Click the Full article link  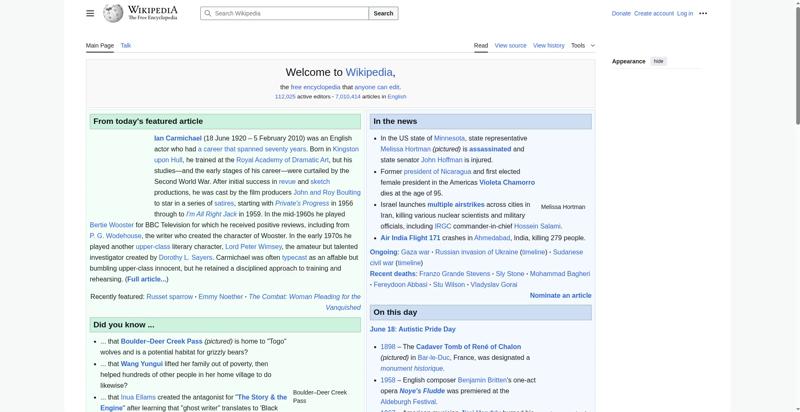(x=146, y=279)
